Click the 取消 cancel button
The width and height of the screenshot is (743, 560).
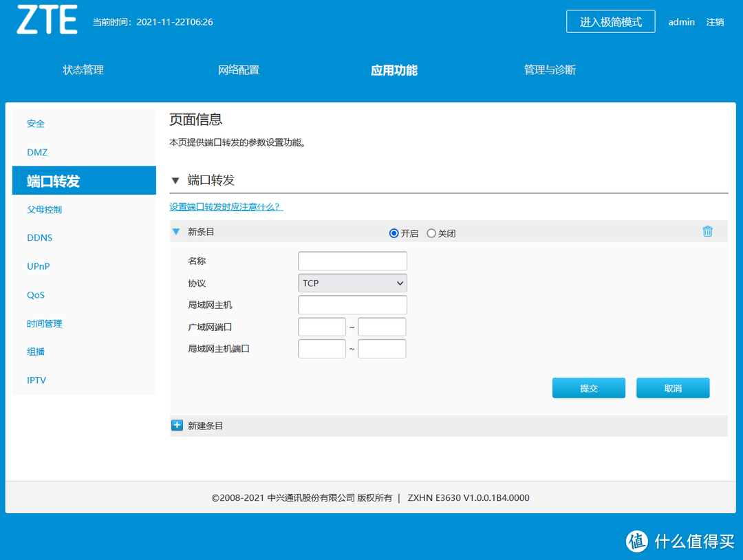(672, 387)
